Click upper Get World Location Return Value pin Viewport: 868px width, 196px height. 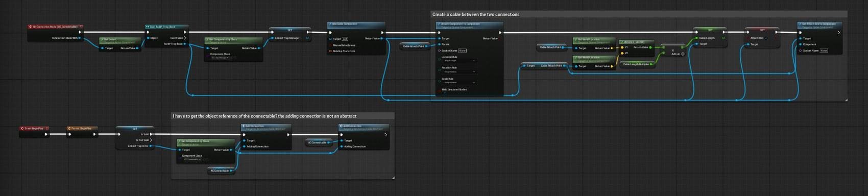pyautogui.click(x=612, y=48)
